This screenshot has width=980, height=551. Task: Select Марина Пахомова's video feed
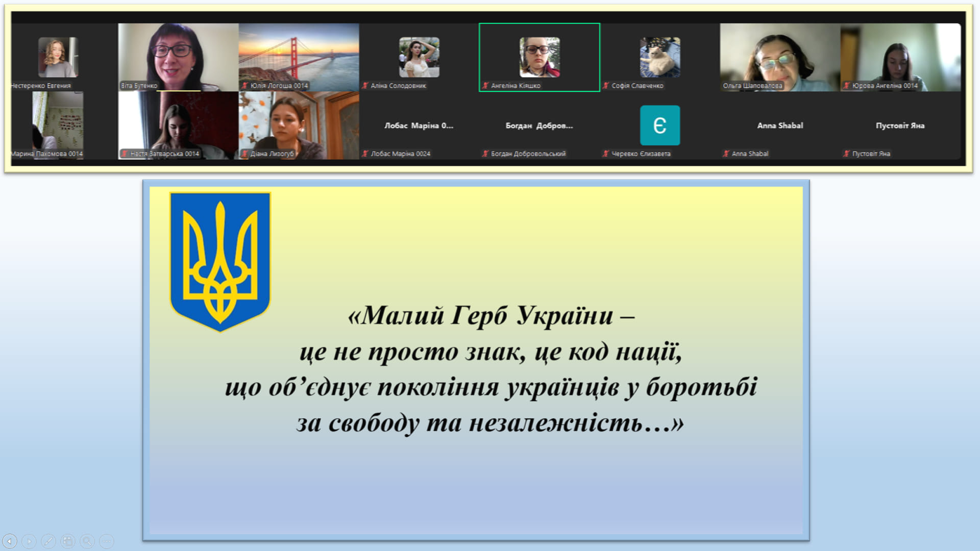(x=58, y=126)
